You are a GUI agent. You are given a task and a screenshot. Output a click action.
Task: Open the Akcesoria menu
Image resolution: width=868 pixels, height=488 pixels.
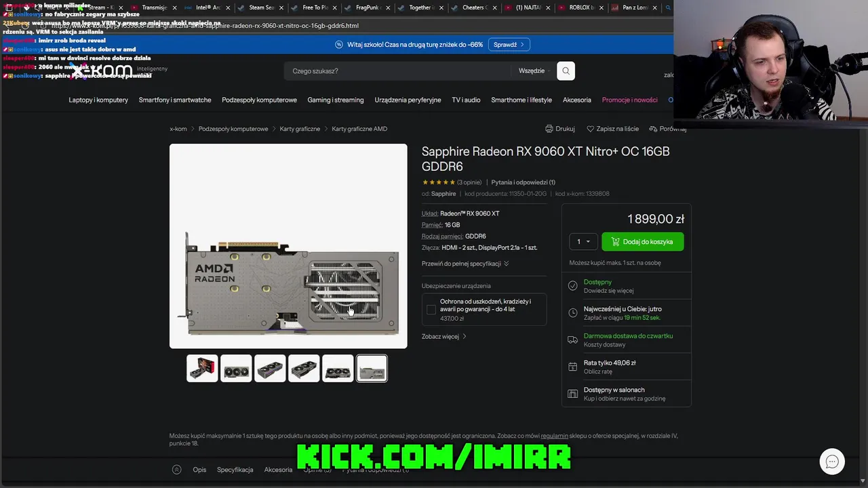(577, 100)
